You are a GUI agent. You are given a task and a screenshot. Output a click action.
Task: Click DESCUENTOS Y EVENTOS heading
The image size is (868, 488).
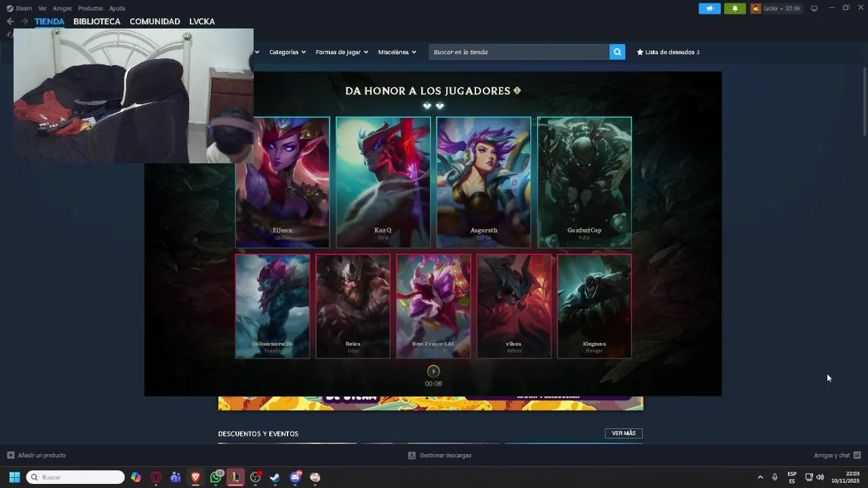tap(258, 434)
